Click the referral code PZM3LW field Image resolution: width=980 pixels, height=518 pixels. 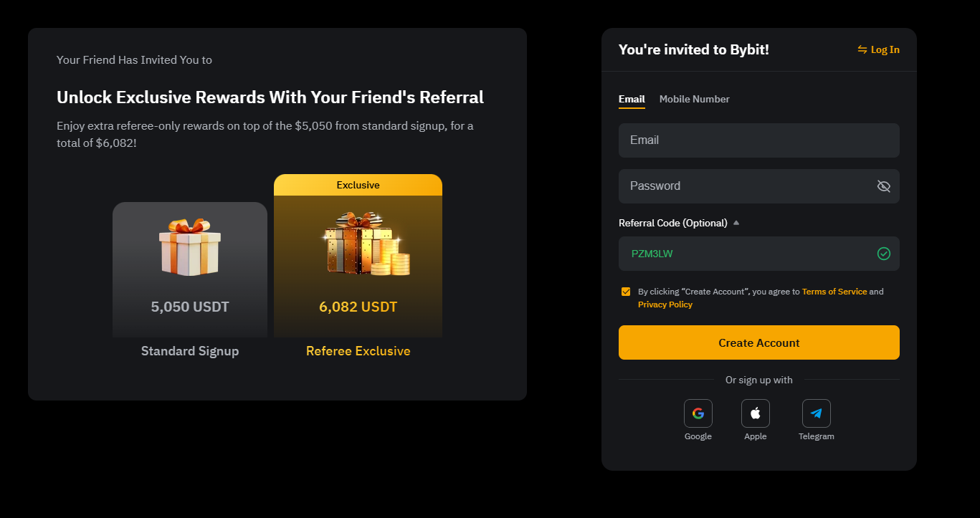(x=746, y=254)
